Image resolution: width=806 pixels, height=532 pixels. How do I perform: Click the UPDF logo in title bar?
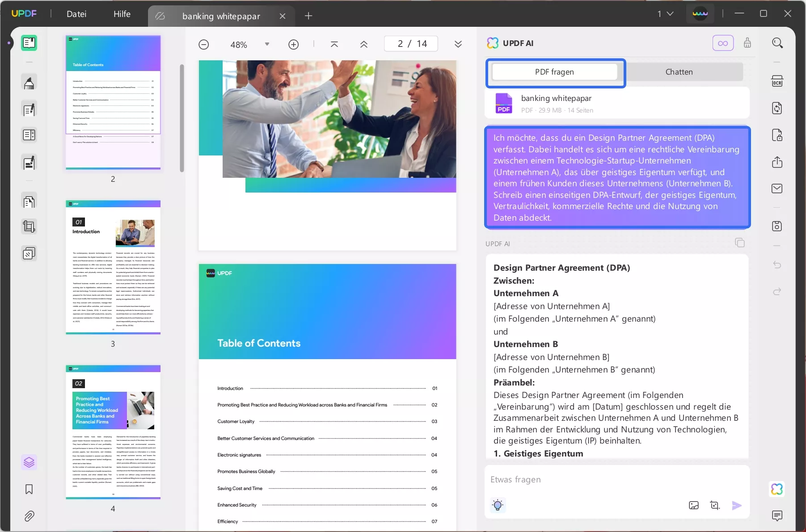[x=24, y=13]
